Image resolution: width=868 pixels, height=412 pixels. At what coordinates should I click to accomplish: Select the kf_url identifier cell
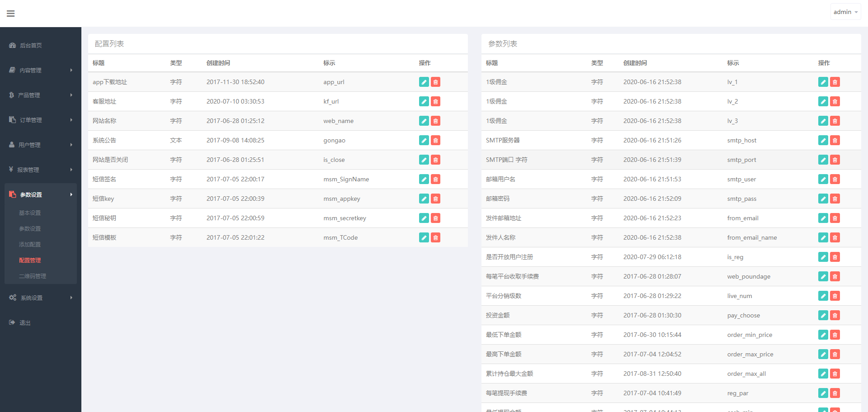click(331, 101)
